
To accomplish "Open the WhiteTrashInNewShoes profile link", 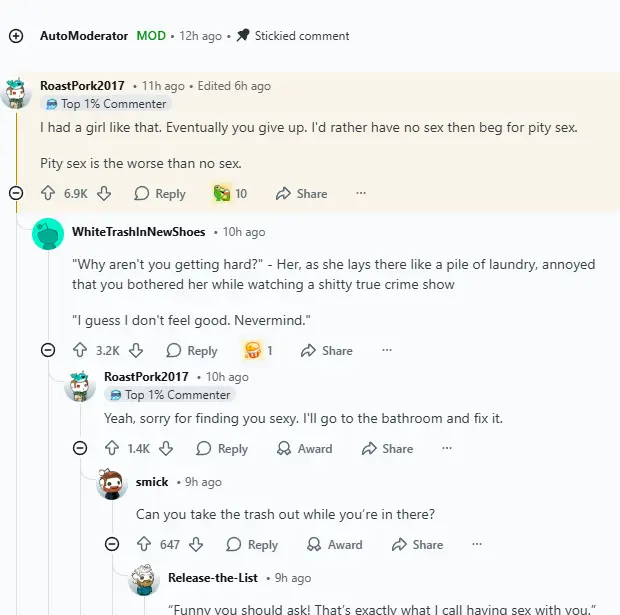I will pyautogui.click(x=138, y=232).
